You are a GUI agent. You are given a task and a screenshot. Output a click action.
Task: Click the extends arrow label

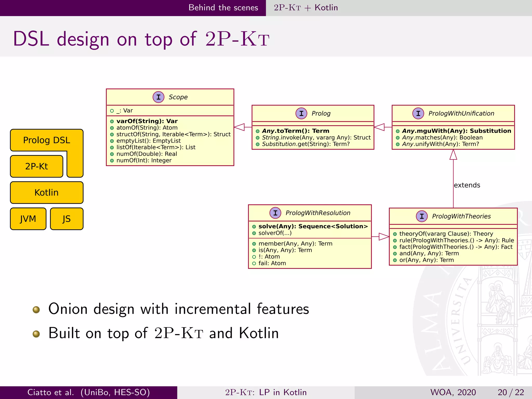pos(467,185)
